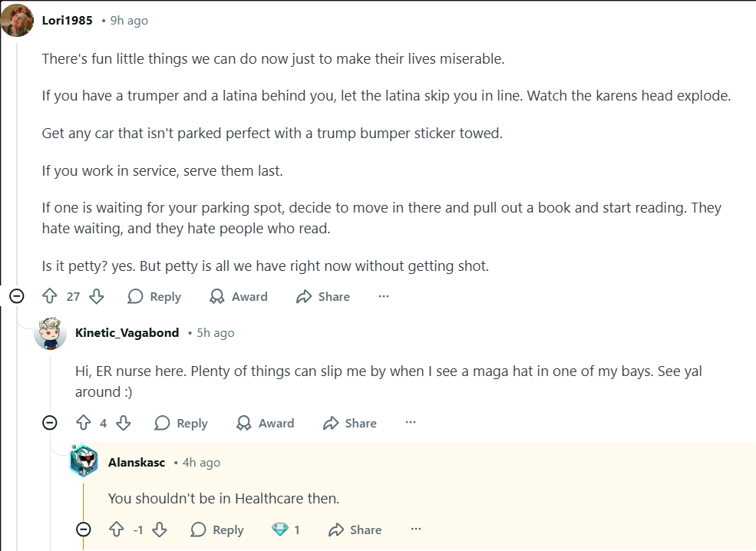Image resolution: width=756 pixels, height=551 pixels.
Task: Collapse Alanskasc's comment thread
Action: pyautogui.click(x=84, y=530)
